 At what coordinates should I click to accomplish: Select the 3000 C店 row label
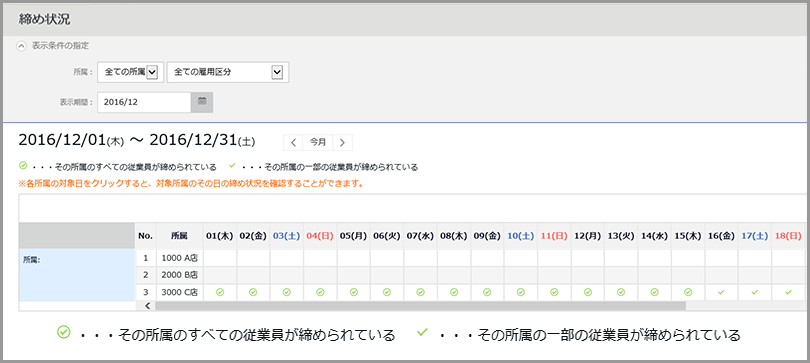(179, 292)
